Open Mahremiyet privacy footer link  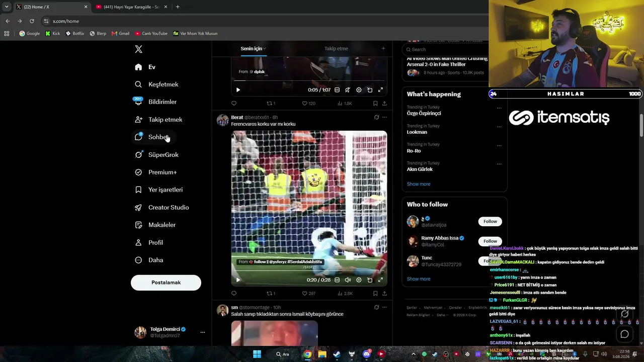coord(433,308)
